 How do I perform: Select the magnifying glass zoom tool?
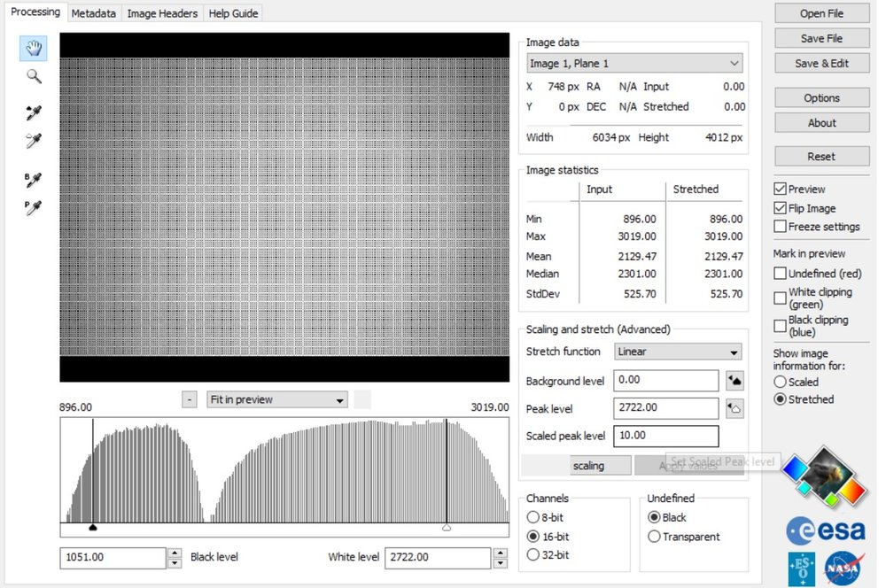tap(34, 76)
